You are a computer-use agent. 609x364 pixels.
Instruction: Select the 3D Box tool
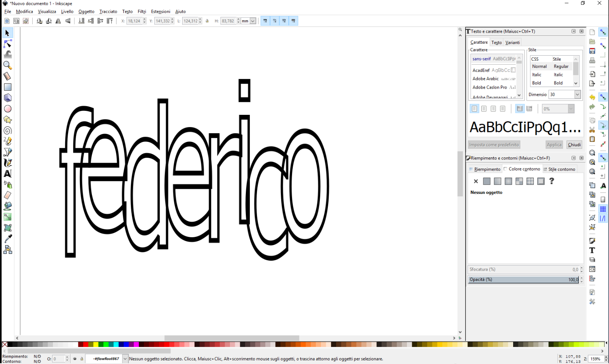coord(7,98)
